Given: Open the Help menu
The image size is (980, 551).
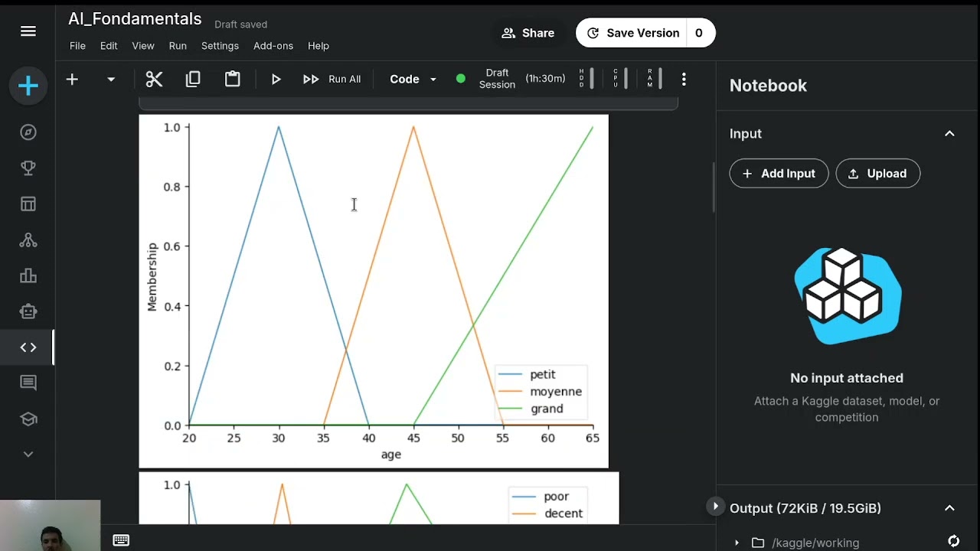Looking at the screenshot, I should pyautogui.click(x=318, y=46).
